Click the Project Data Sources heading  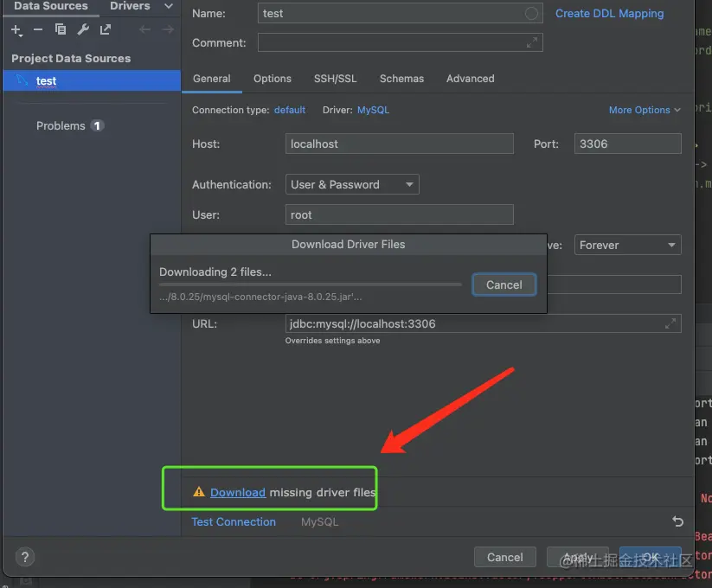(x=71, y=59)
